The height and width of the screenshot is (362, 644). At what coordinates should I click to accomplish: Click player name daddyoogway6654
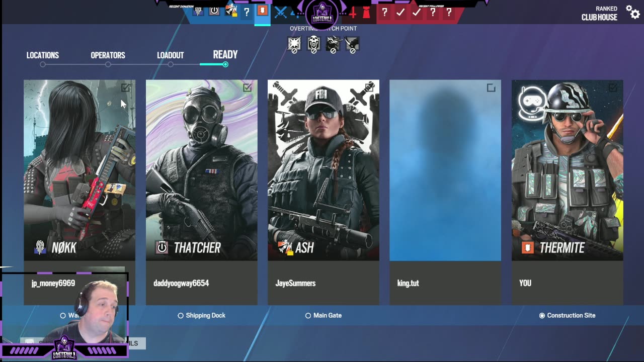click(x=181, y=283)
